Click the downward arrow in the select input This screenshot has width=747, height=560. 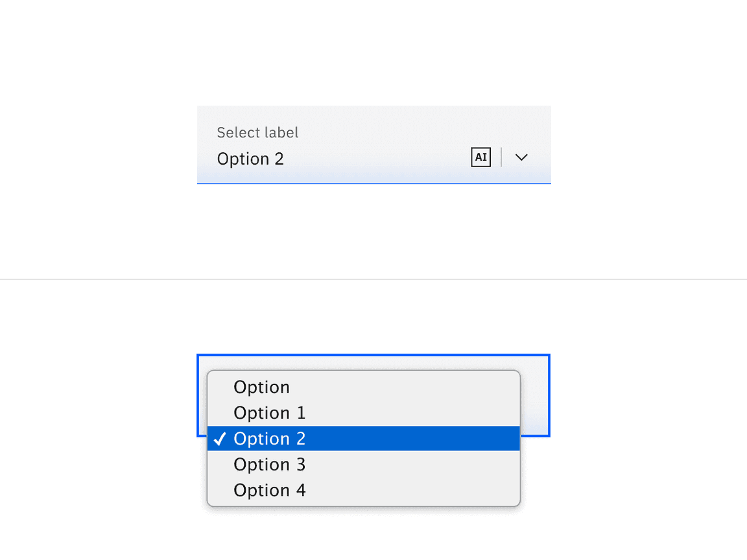(521, 157)
